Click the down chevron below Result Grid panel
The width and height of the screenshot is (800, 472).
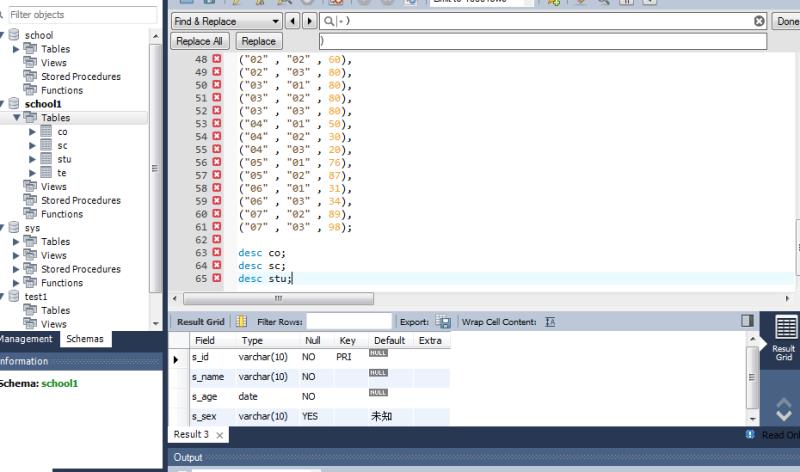[784, 415]
